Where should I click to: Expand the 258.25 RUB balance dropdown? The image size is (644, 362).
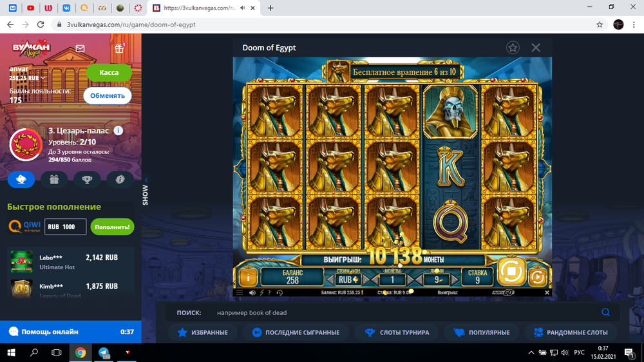tap(43, 78)
